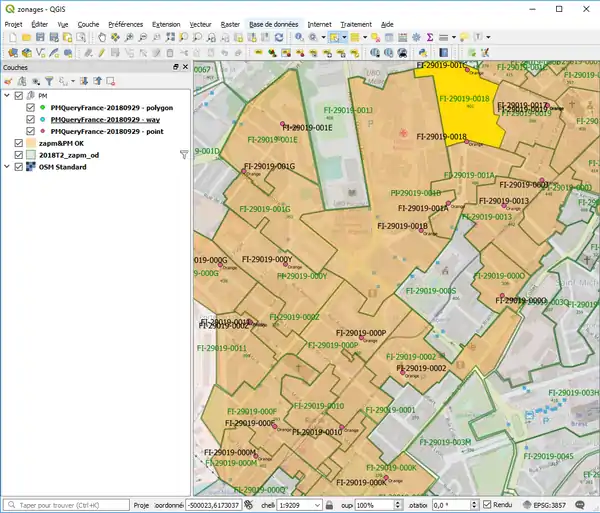Click Remove Layer icon in Couches toolbar
600x513 pixels.
[109, 81]
